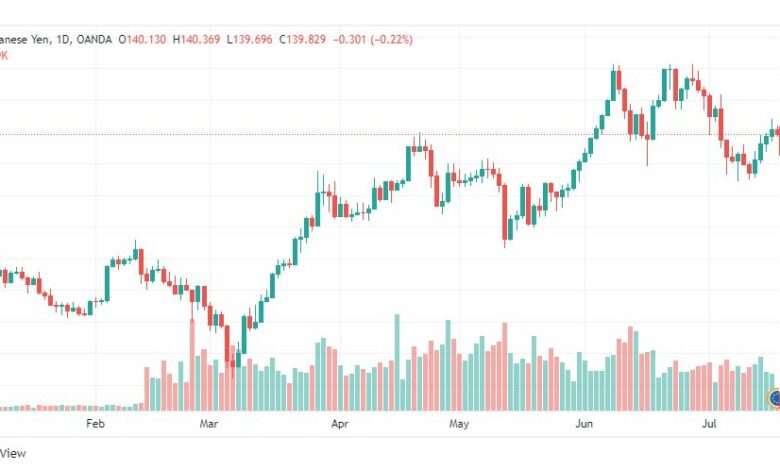The height and width of the screenshot is (470, 780).
Task: Open the TradingView logo link
Action: click(12, 453)
